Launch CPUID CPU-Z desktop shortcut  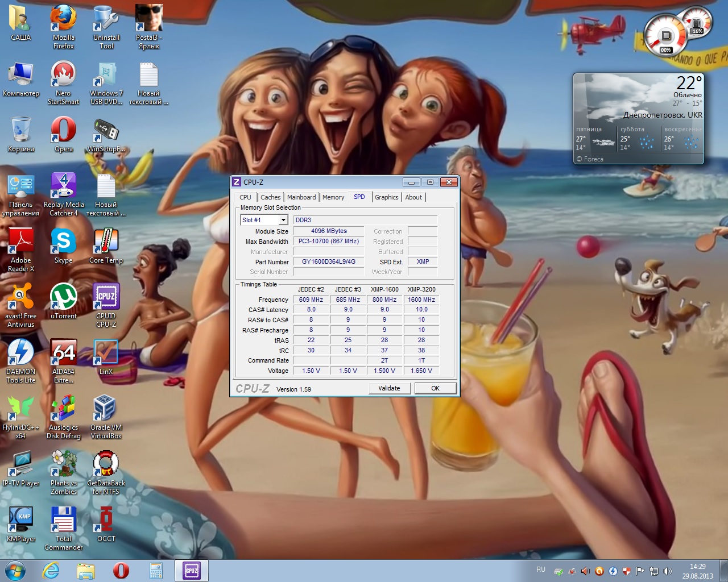pyautogui.click(x=106, y=306)
